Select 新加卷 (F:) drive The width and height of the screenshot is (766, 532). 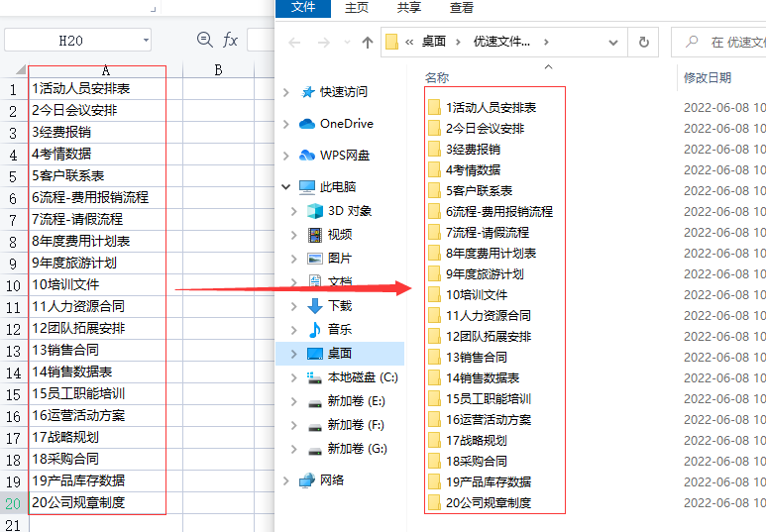356,425
